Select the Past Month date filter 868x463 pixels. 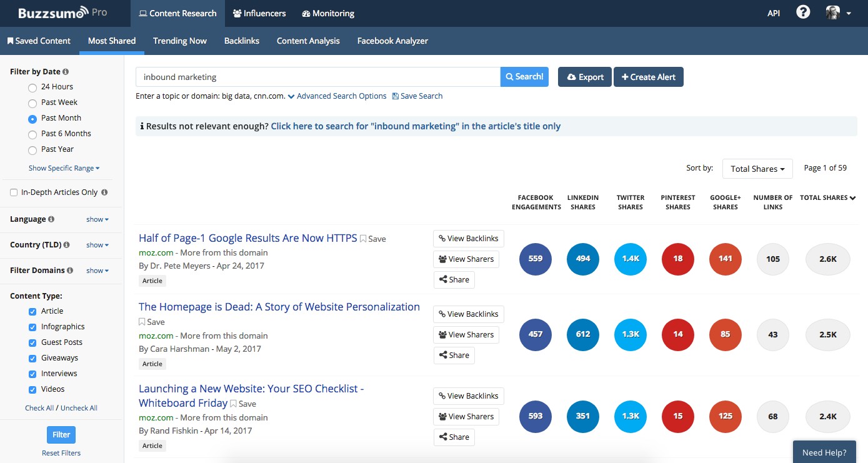tap(32, 119)
